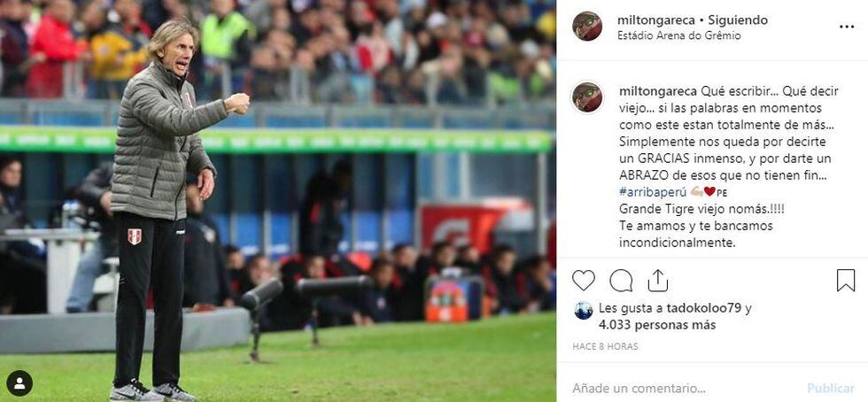Open the liker's small profile avatar
Image resolution: width=868 pixels, height=402 pixels.
(x=584, y=310)
